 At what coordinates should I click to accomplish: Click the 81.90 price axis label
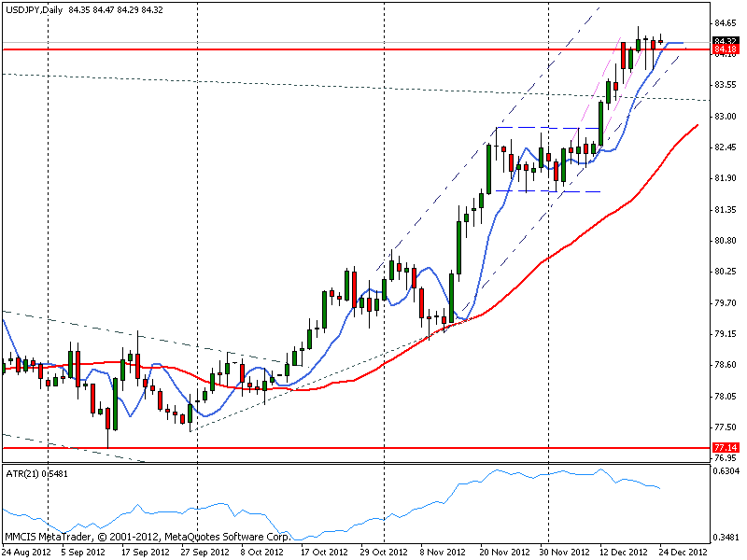click(x=726, y=178)
